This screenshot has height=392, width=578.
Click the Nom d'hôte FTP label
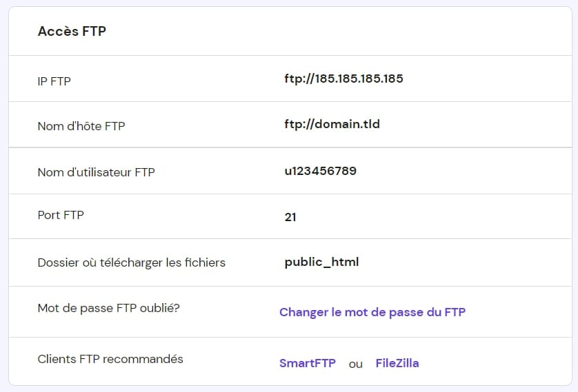81,126
